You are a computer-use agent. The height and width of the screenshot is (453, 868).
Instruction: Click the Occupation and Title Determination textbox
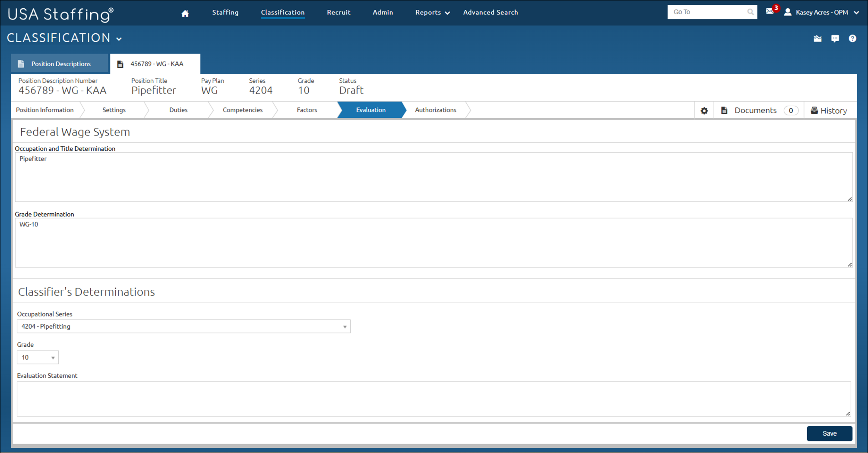(x=434, y=177)
